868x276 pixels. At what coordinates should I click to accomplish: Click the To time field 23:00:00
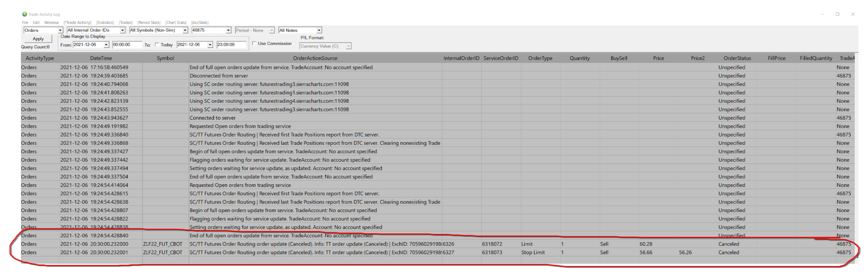(231, 44)
